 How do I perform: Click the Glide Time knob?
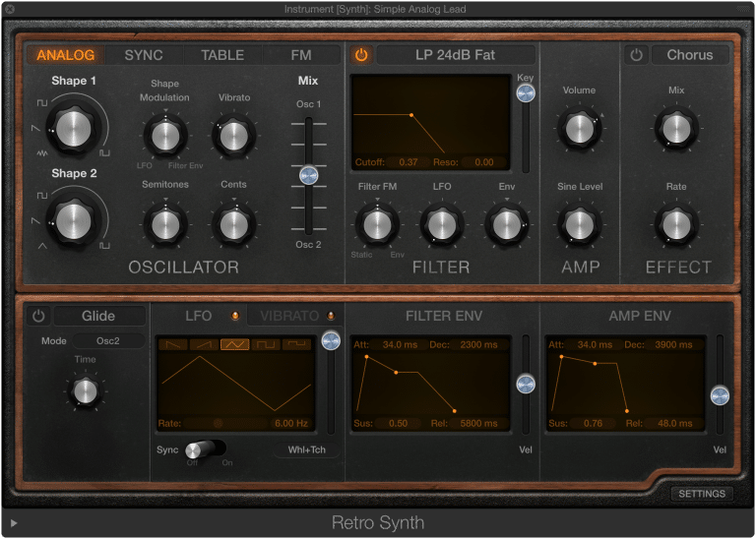(x=86, y=390)
